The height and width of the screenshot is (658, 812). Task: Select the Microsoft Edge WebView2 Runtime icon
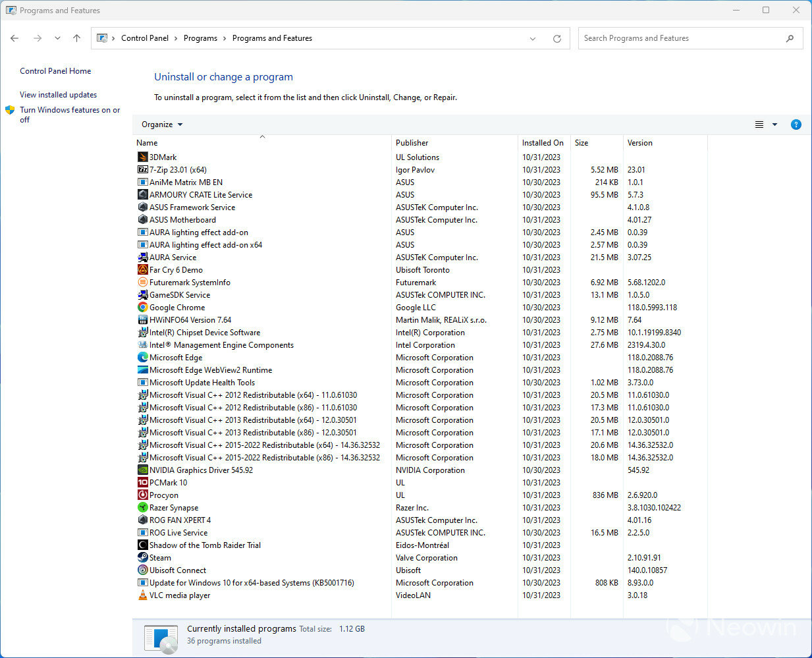(142, 370)
